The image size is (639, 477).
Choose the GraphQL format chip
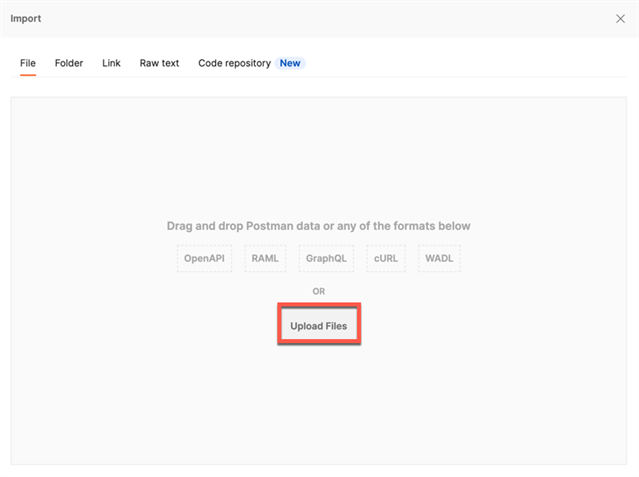tap(326, 258)
